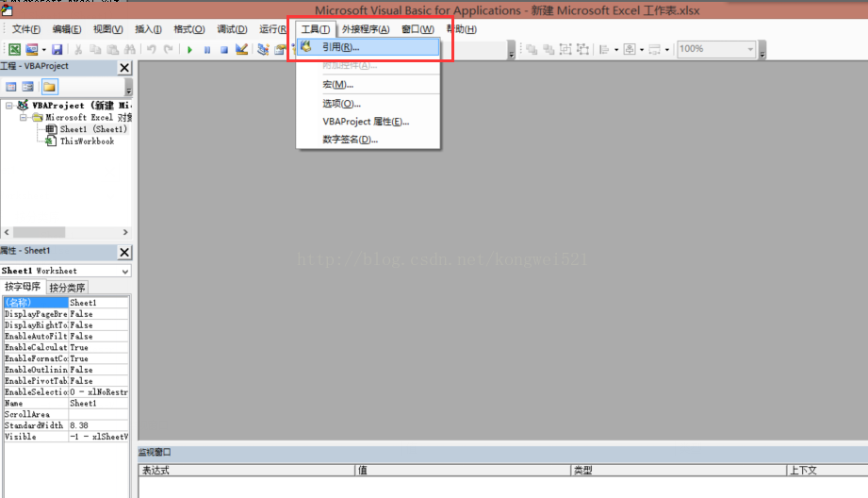Click Group controls toolbar icon

pyautogui.click(x=565, y=49)
